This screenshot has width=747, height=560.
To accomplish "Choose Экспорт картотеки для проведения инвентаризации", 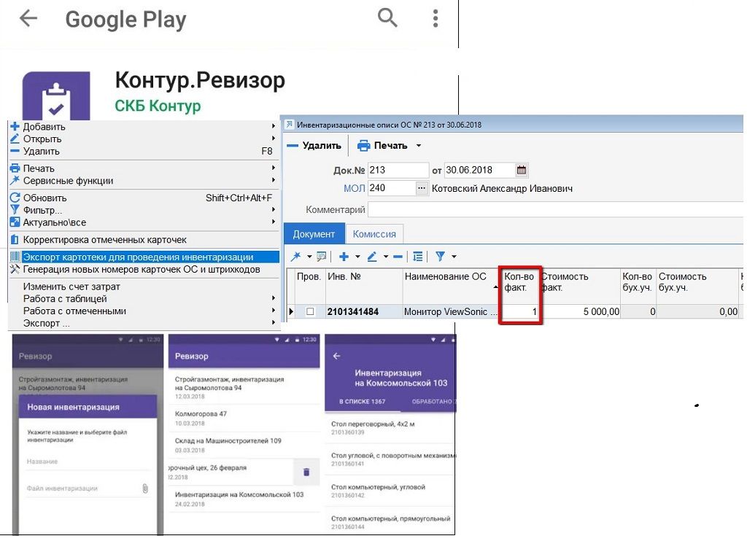I will coord(143,257).
